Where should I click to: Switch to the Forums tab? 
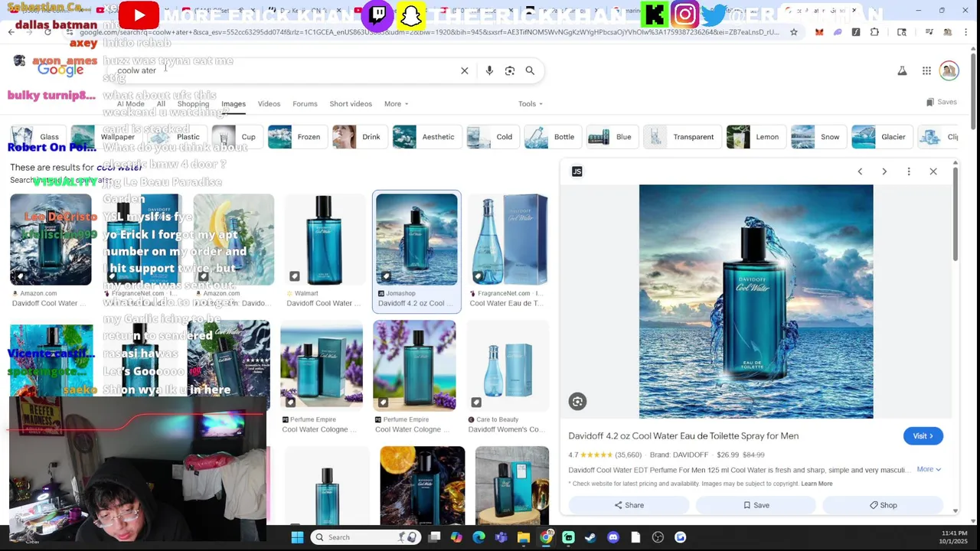(305, 104)
